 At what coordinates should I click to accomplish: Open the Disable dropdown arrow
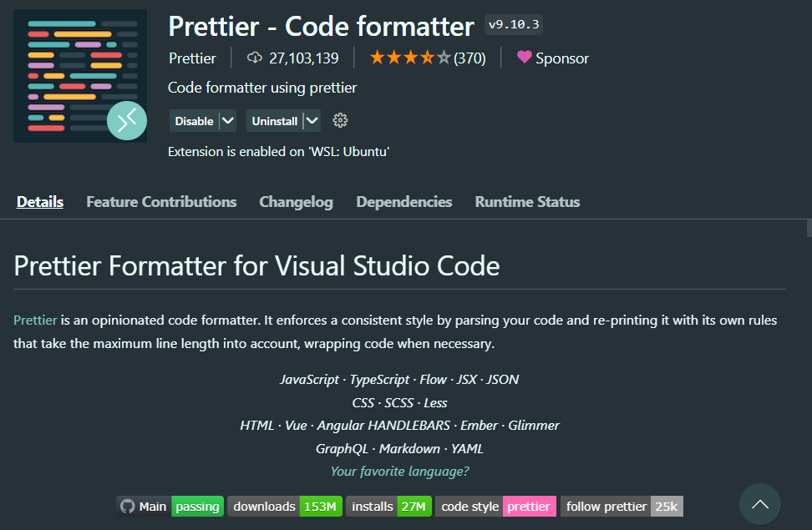(x=228, y=120)
